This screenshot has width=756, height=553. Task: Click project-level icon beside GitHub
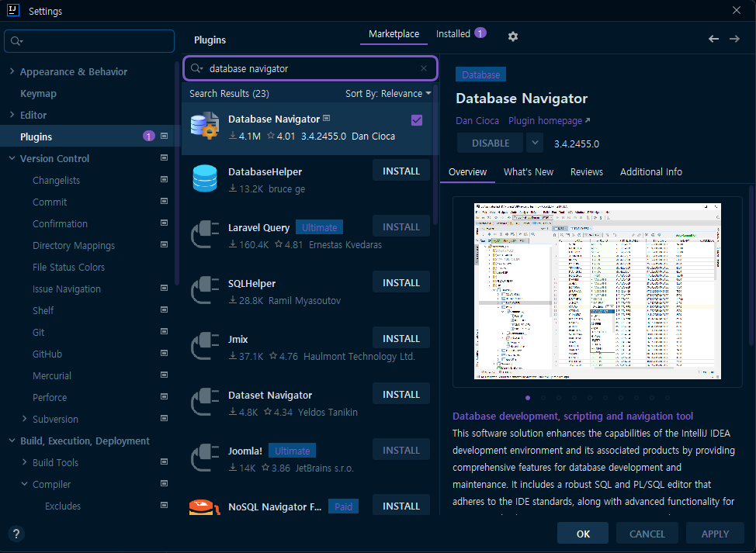point(164,353)
